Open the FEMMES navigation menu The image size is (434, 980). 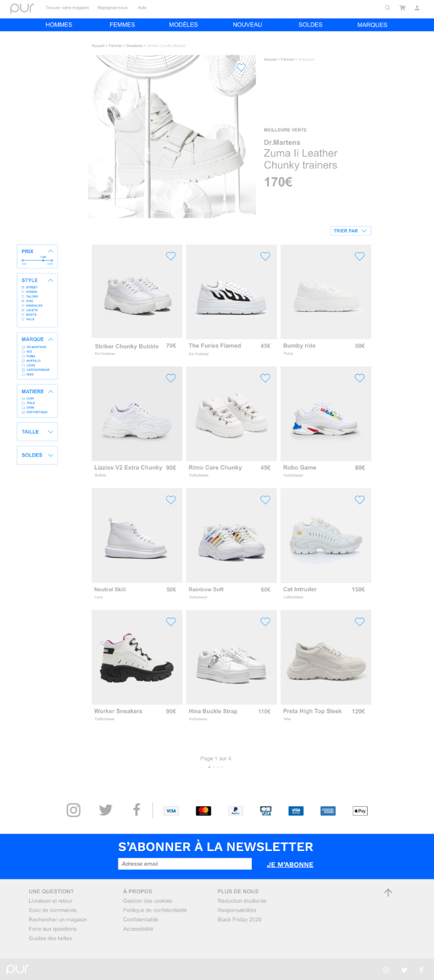[122, 25]
